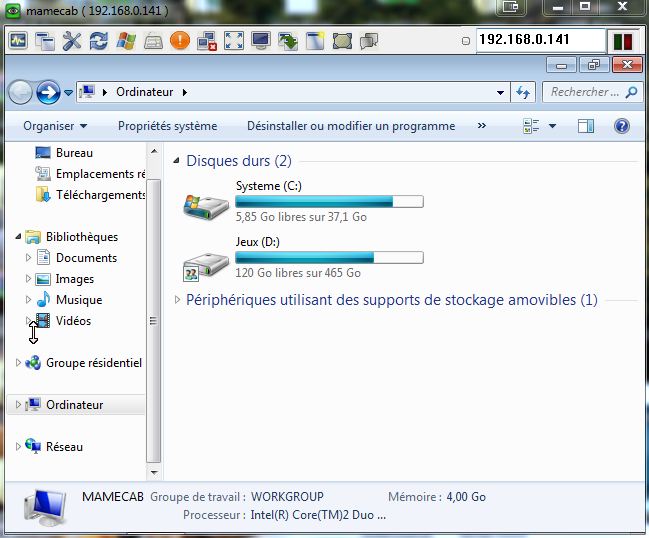Click Désinstaller ou modifier un programme
This screenshot has height=538, width=649.
351,126
